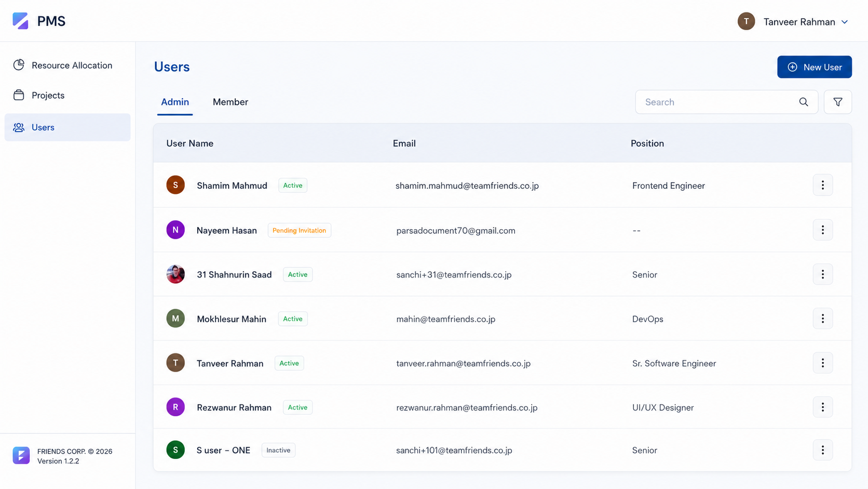Click email shamim.mahmud@teamfriends.co.jp
This screenshot has width=868, height=489.
click(x=467, y=186)
